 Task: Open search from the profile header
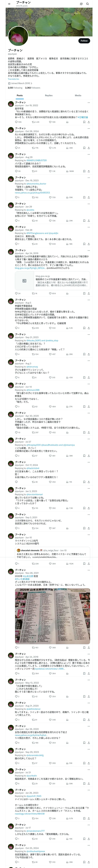[x=88, y=4]
